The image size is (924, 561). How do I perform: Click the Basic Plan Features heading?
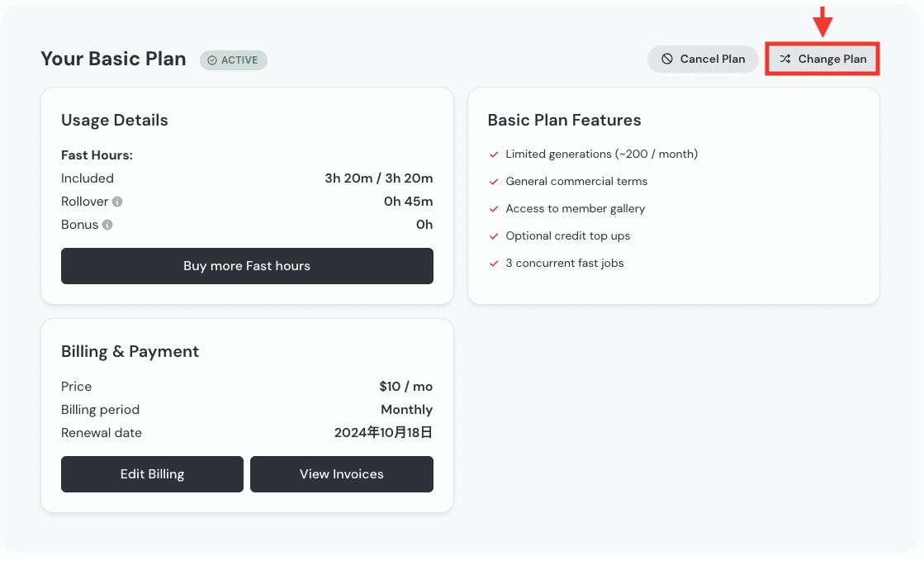click(564, 121)
